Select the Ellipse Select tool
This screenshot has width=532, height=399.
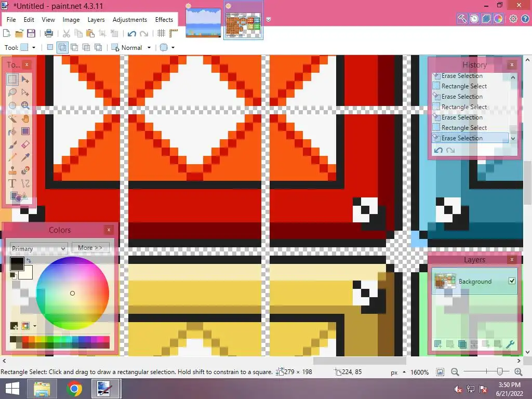pyautogui.click(x=12, y=105)
